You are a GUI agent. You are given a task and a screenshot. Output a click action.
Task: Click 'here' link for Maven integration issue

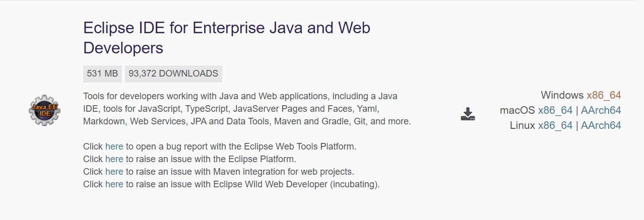(114, 172)
